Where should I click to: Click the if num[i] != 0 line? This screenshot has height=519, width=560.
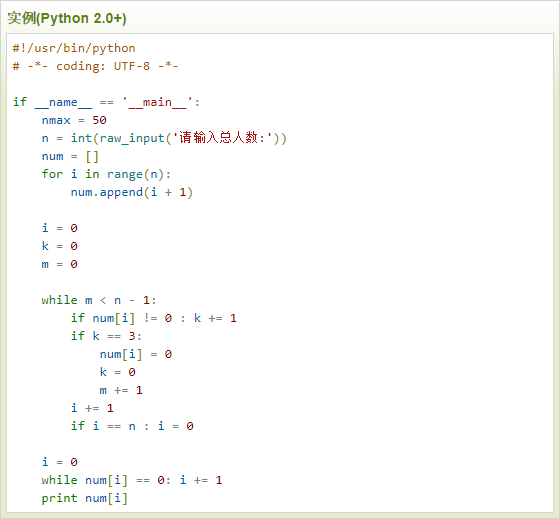(154, 318)
